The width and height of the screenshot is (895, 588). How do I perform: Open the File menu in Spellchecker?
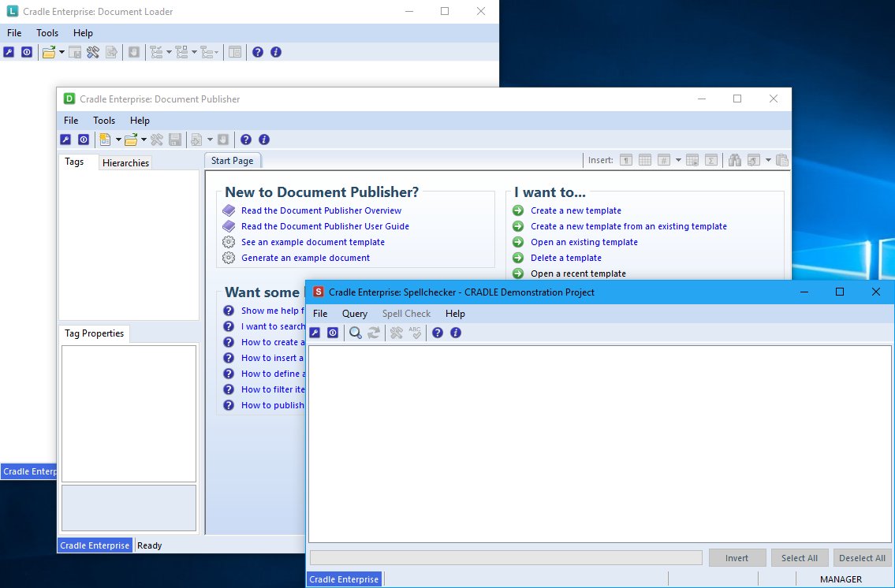tap(320, 314)
